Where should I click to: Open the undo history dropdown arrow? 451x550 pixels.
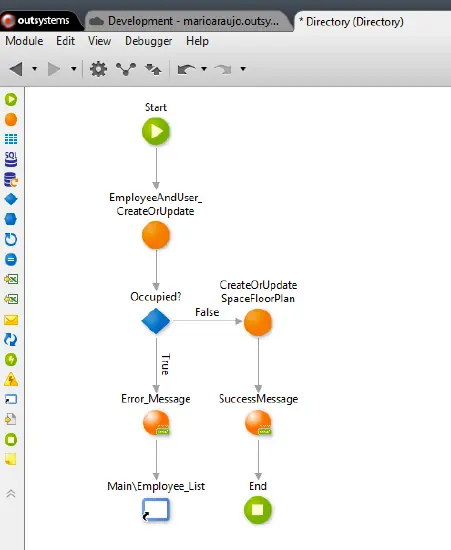(204, 69)
